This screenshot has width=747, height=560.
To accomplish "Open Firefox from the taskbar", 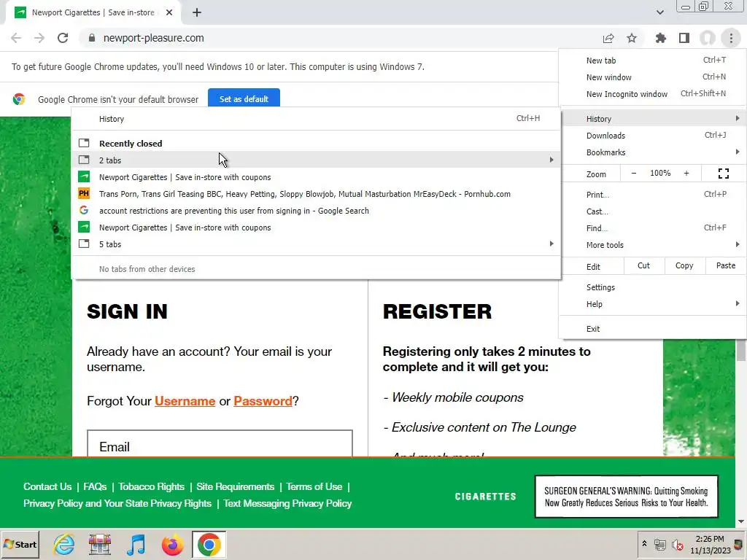I will (x=172, y=544).
